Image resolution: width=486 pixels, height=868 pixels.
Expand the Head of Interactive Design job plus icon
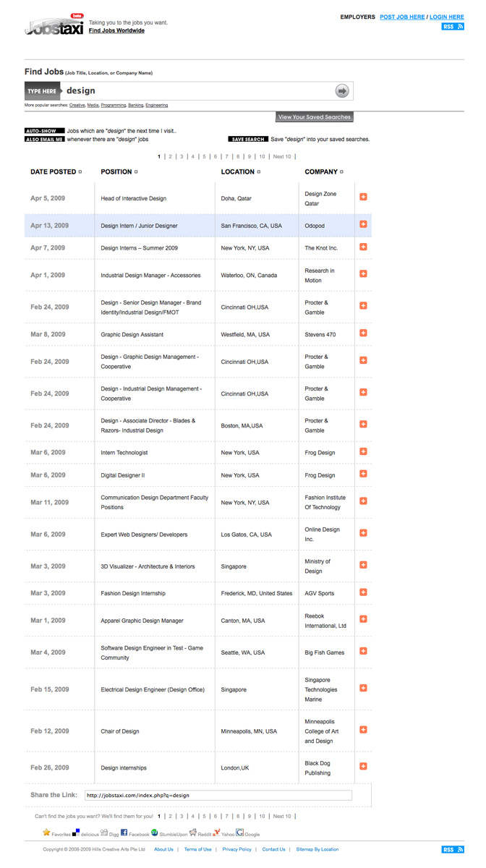tap(363, 197)
